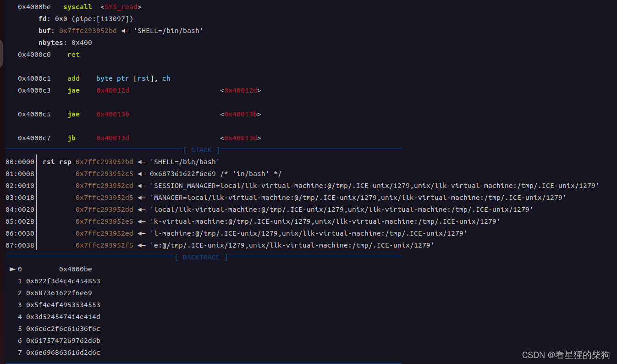
Task: Click jump target 0x40013d
Action: [113, 138]
